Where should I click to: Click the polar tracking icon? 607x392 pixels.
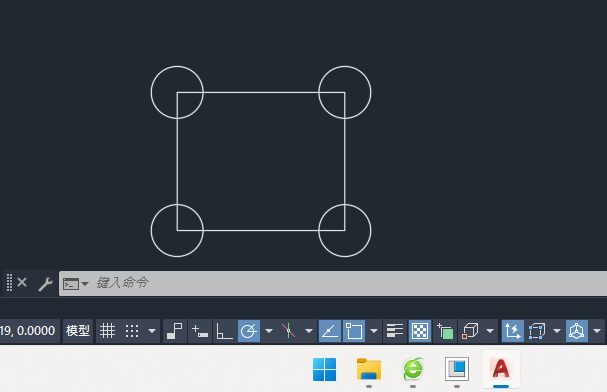click(x=249, y=331)
